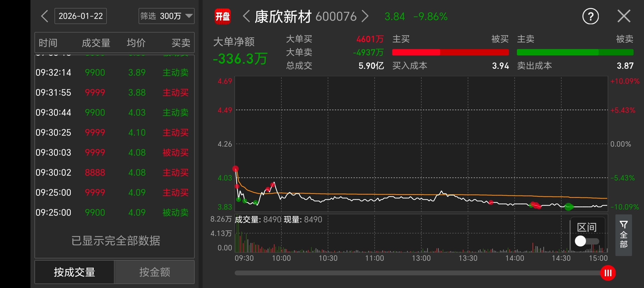
Task: Switch to next stock chevron
Action: 365,16
